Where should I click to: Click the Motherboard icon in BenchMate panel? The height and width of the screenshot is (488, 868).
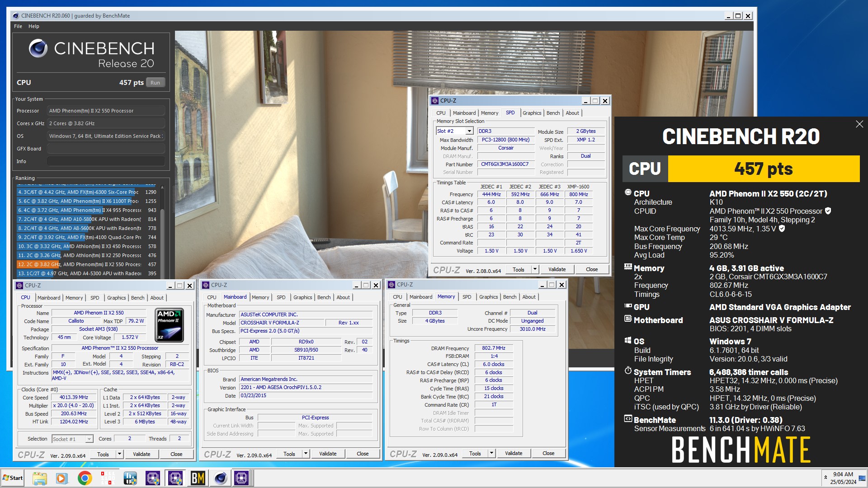click(x=628, y=319)
